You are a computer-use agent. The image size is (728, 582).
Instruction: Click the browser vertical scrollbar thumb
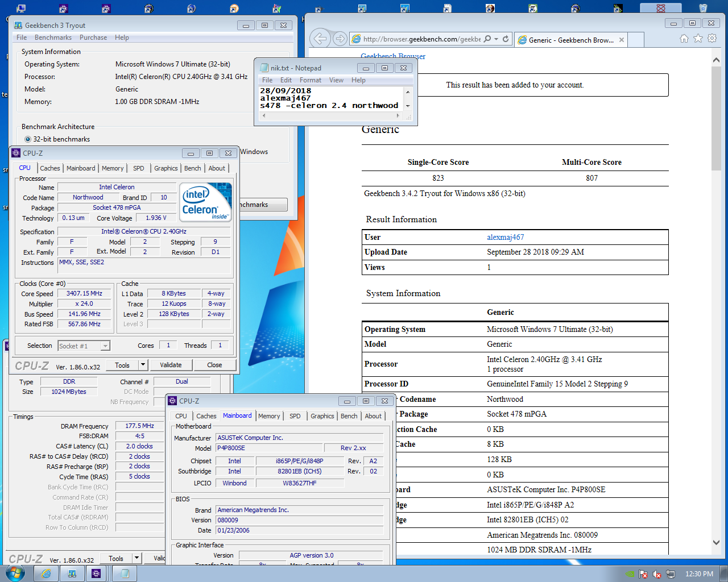[x=716, y=118]
